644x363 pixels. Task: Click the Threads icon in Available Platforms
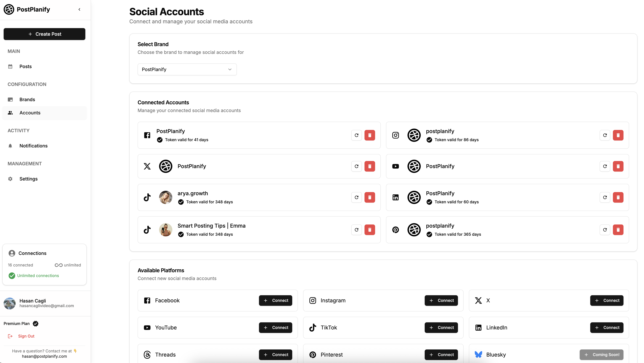click(147, 355)
